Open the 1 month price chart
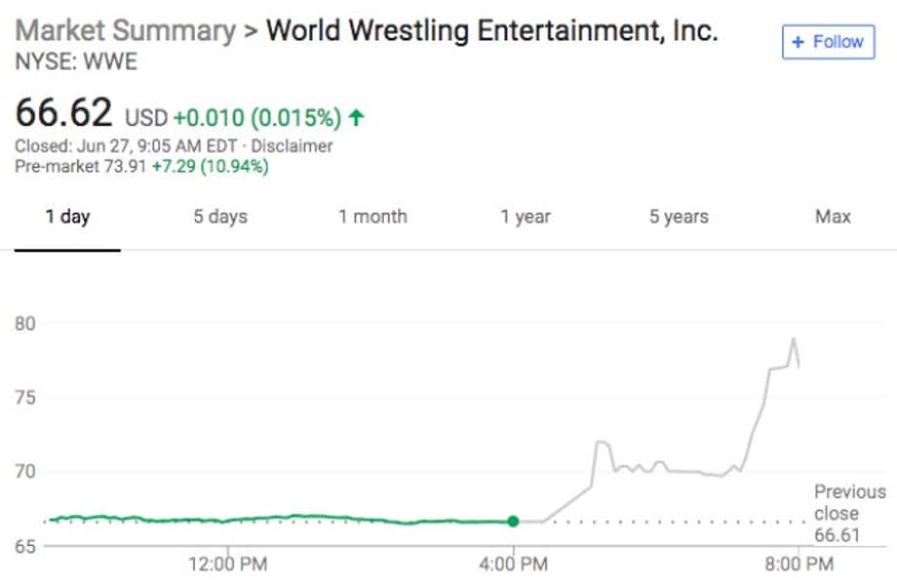This screenshot has height=588, width=897. point(372,216)
